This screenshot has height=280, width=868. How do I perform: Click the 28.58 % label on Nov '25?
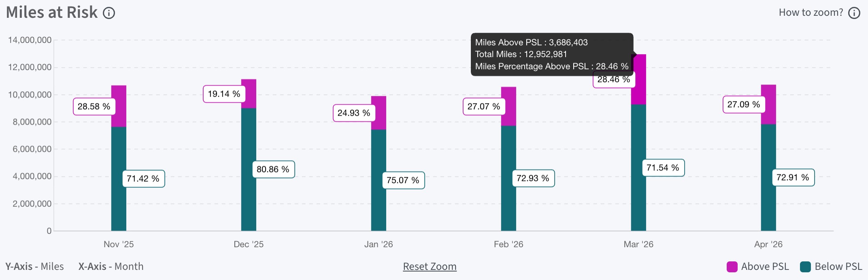point(94,106)
